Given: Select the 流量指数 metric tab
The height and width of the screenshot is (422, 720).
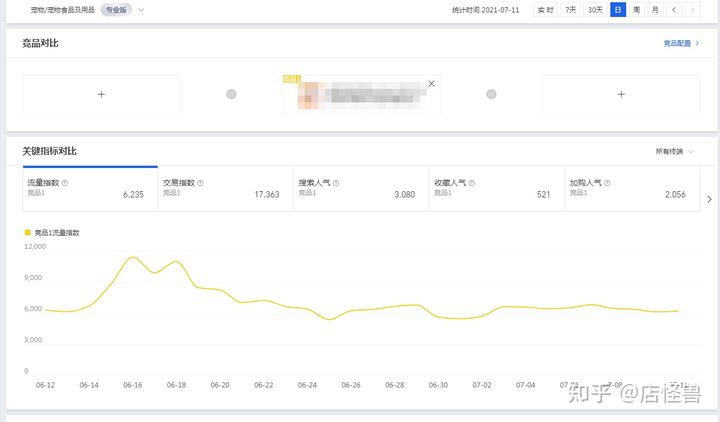Looking at the screenshot, I should (90, 189).
